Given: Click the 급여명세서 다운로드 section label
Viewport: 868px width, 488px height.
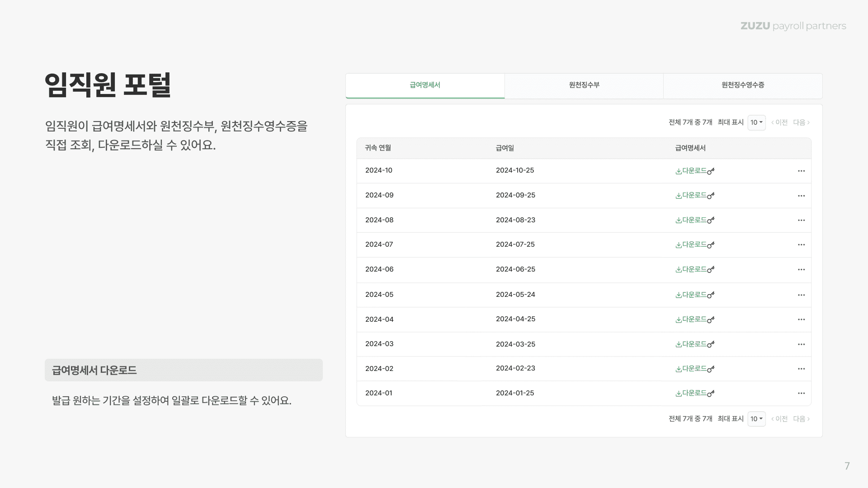Looking at the screenshot, I should click(x=95, y=370).
